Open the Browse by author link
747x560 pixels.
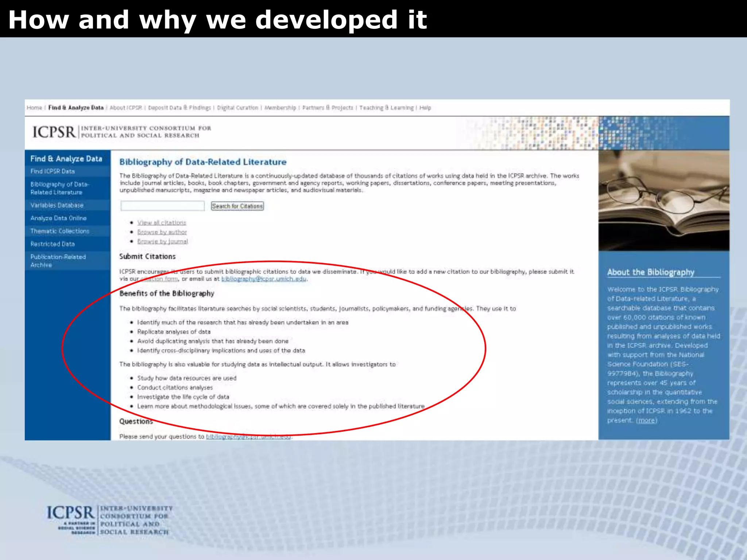162,232
